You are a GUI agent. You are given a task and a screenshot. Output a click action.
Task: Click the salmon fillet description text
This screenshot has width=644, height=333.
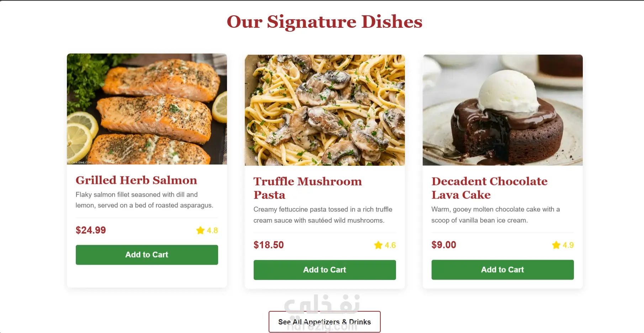tap(144, 200)
